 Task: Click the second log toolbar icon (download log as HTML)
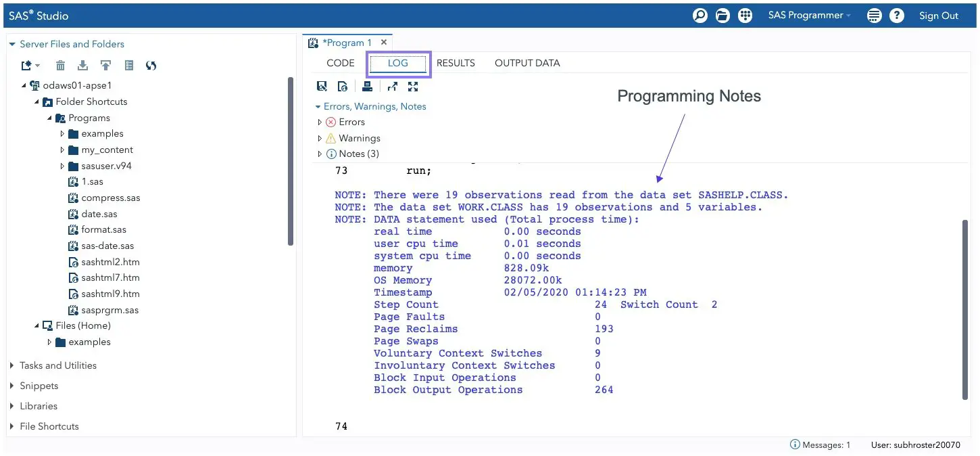[343, 87]
